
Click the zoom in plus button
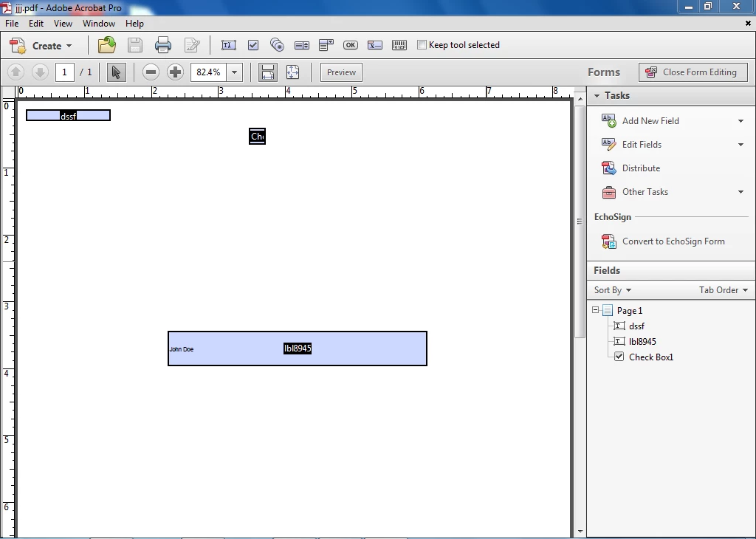click(176, 72)
